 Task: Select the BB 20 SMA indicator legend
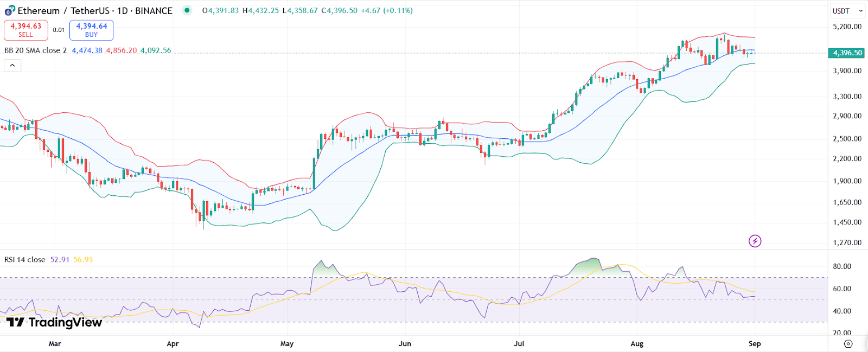click(35, 50)
